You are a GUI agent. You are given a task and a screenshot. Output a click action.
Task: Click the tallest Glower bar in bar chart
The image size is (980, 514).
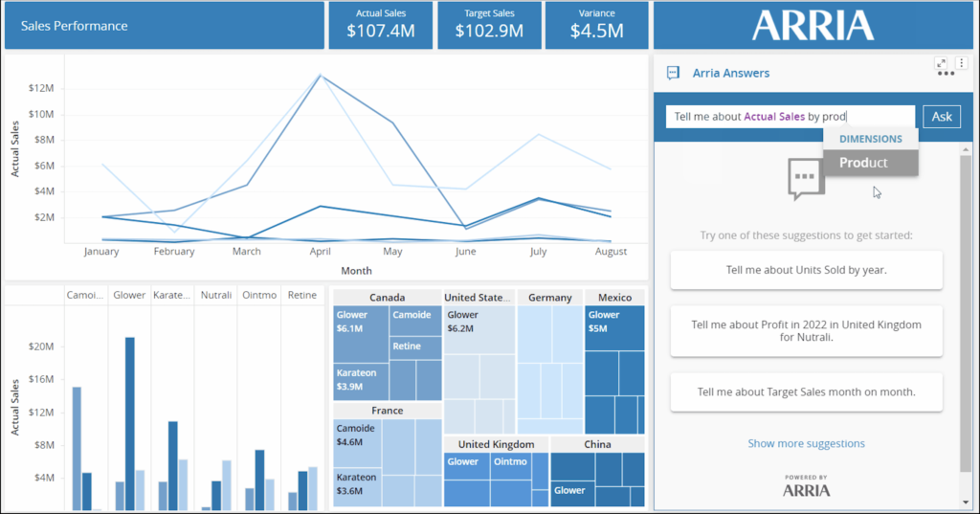click(130, 424)
